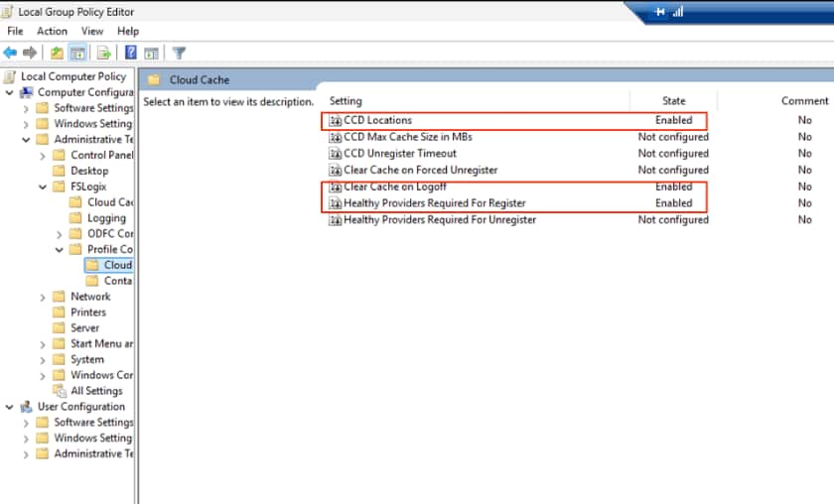The width and height of the screenshot is (834, 504).
Task: Expand the ODFC Containers node
Action: coord(59,234)
